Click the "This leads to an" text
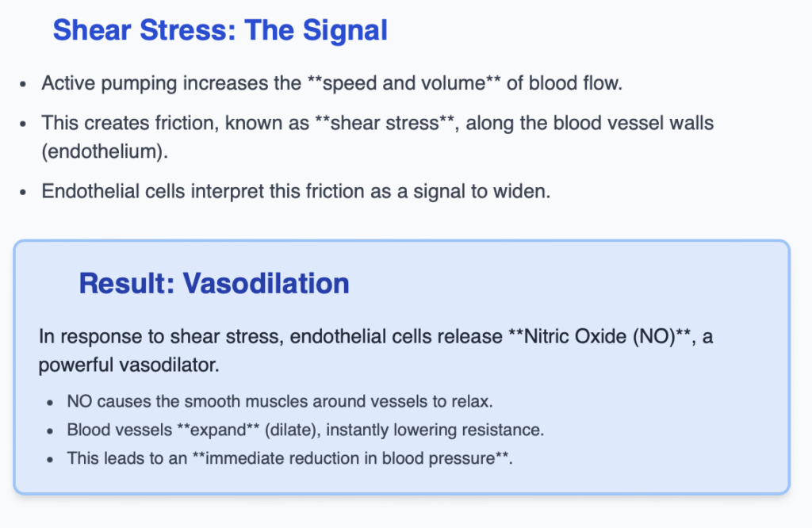Screen dimensions: 812x528 127,458
